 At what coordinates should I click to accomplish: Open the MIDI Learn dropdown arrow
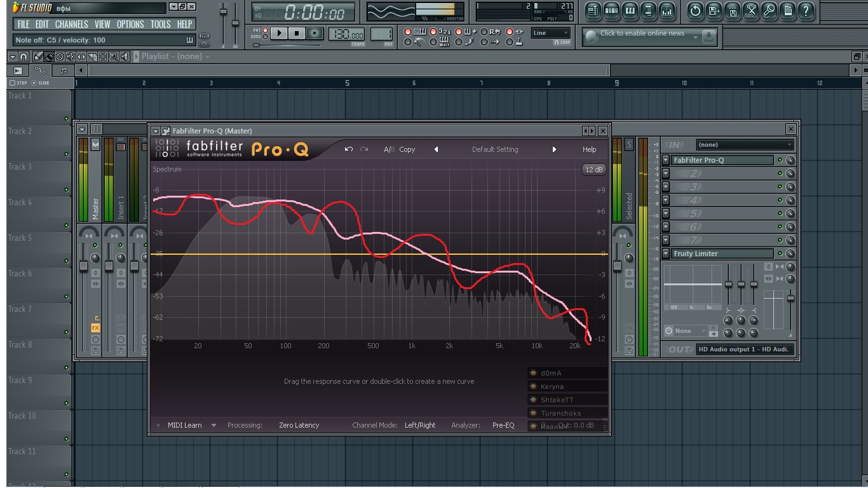[214, 425]
